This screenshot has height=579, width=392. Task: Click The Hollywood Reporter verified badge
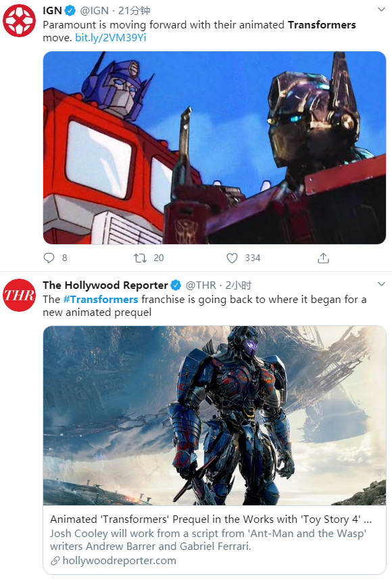(176, 285)
